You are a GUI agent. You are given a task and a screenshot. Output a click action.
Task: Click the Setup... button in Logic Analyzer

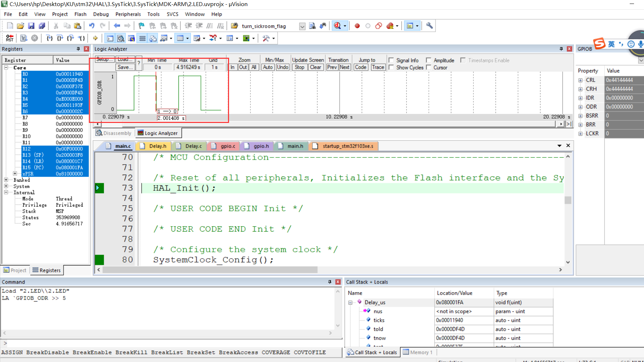pyautogui.click(x=105, y=60)
